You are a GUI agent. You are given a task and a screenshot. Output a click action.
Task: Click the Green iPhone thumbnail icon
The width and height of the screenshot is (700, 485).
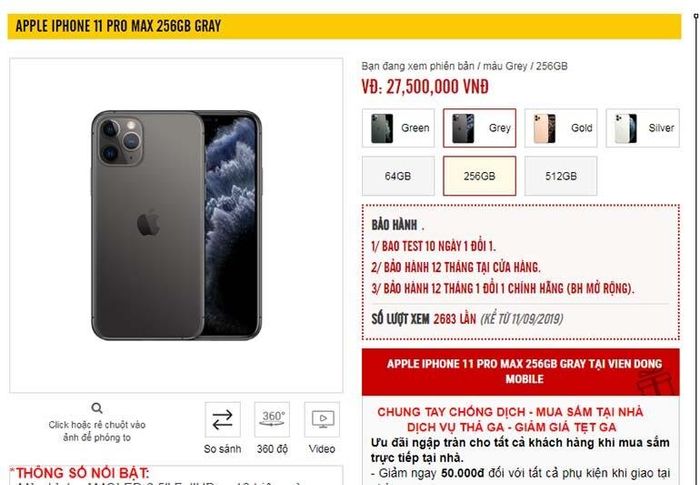click(x=382, y=128)
